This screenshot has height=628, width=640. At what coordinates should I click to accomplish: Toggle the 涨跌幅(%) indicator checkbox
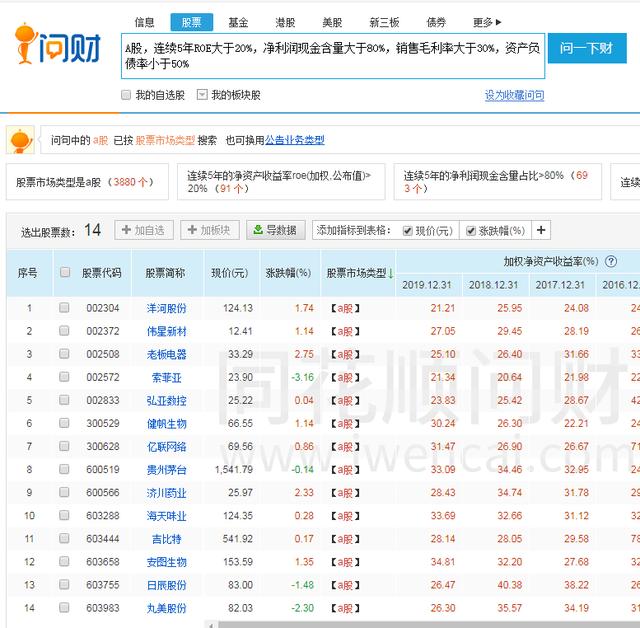[471, 231]
